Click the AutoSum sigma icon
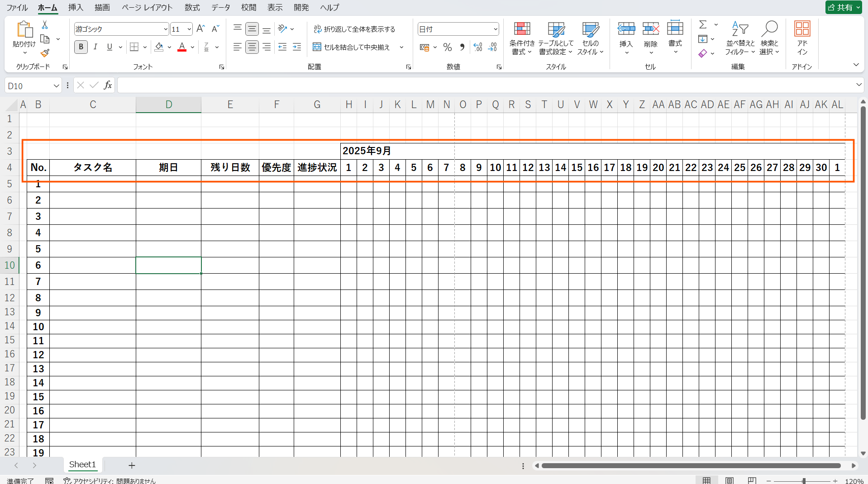 [x=703, y=24]
